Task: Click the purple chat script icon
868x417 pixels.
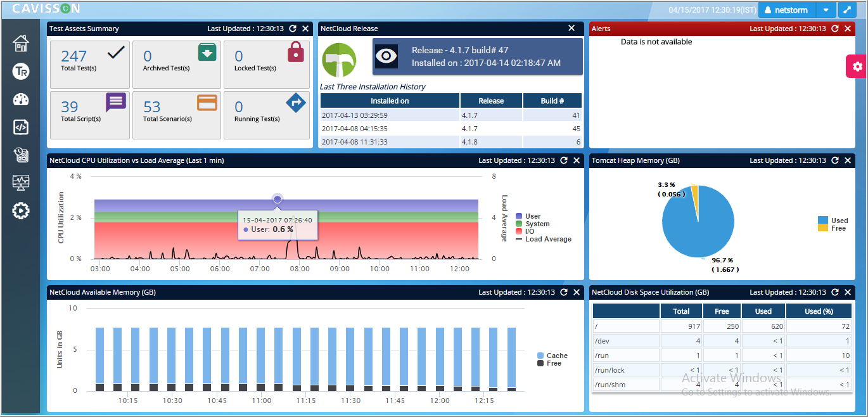Action: click(116, 102)
